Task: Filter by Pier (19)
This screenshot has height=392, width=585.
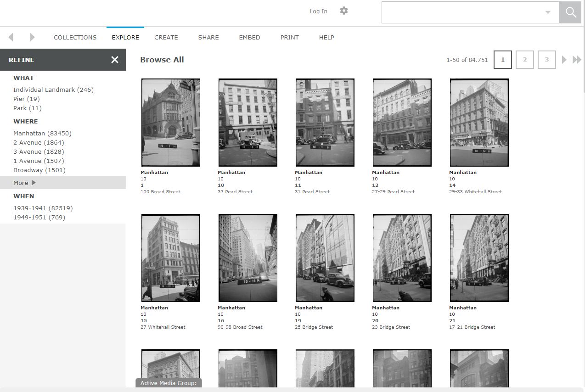Action: [27, 99]
